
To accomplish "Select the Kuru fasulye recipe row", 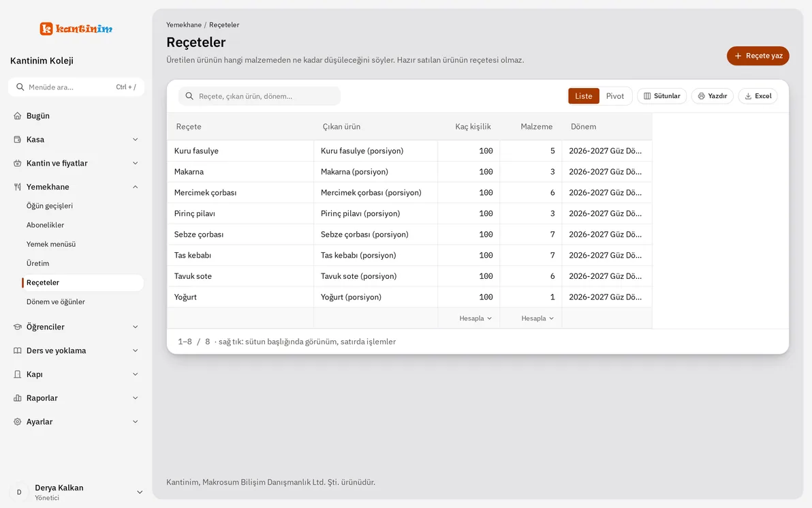I will 409,151.
